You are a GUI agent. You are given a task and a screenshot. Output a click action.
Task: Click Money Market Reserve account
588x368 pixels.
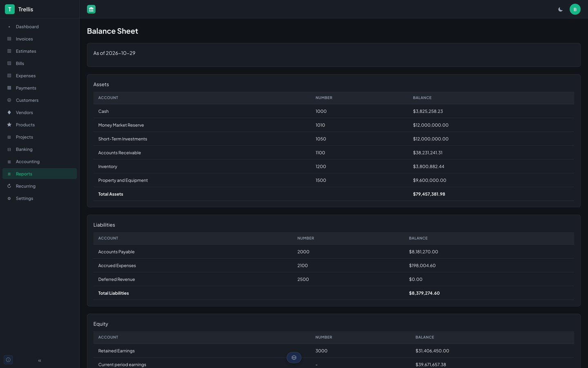[x=121, y=125]
